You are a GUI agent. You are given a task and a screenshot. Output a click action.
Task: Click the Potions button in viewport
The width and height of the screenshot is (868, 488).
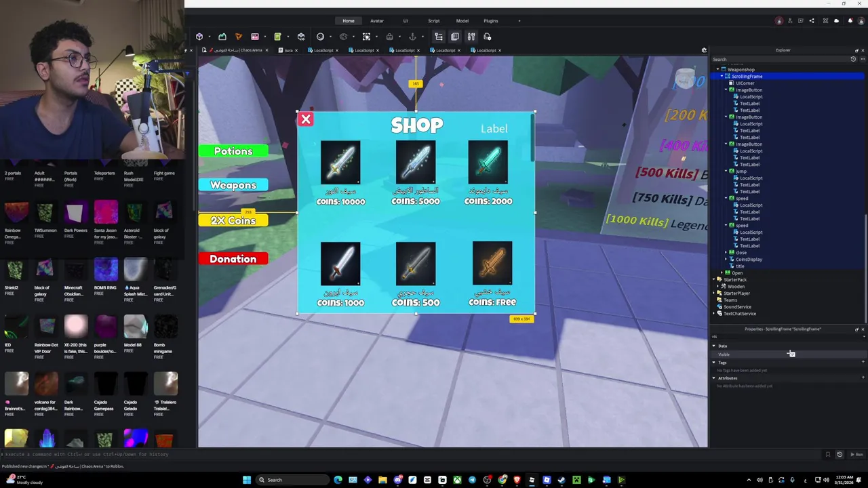[233, 151]
